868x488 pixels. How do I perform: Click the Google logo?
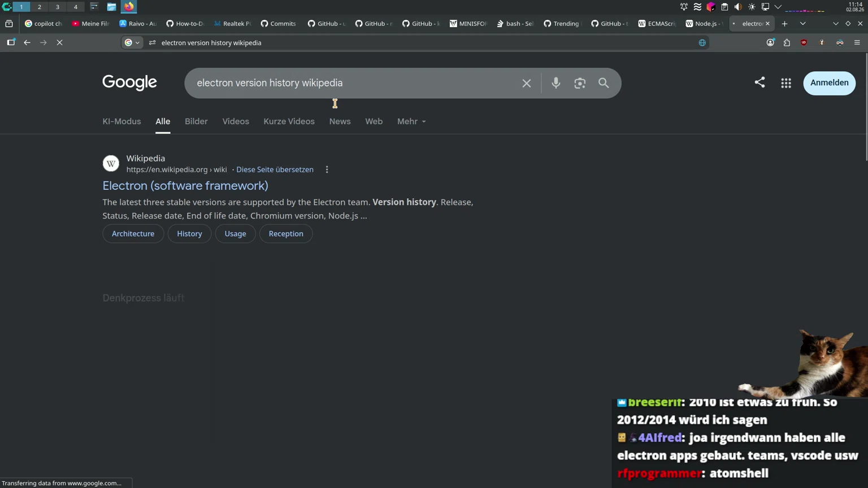129,82
